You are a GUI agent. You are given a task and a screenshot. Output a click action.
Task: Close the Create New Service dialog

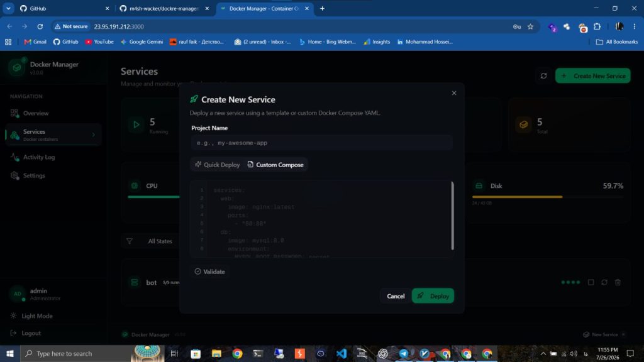(454, 93)
